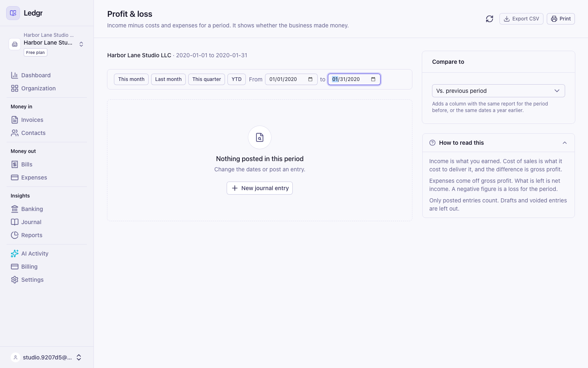
Task: Open the user account menu chevron
Action: (79, 357)
